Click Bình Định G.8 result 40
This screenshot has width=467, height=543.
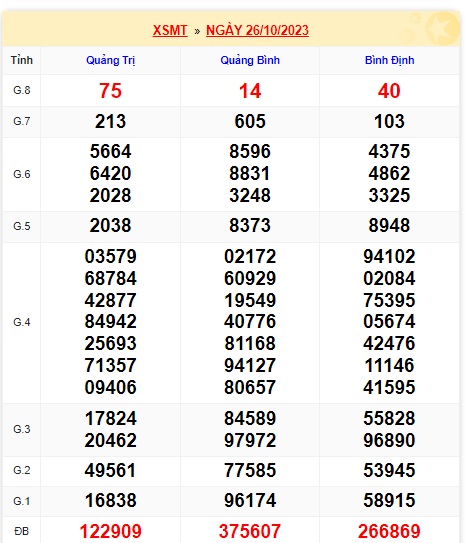coord(389,91)
